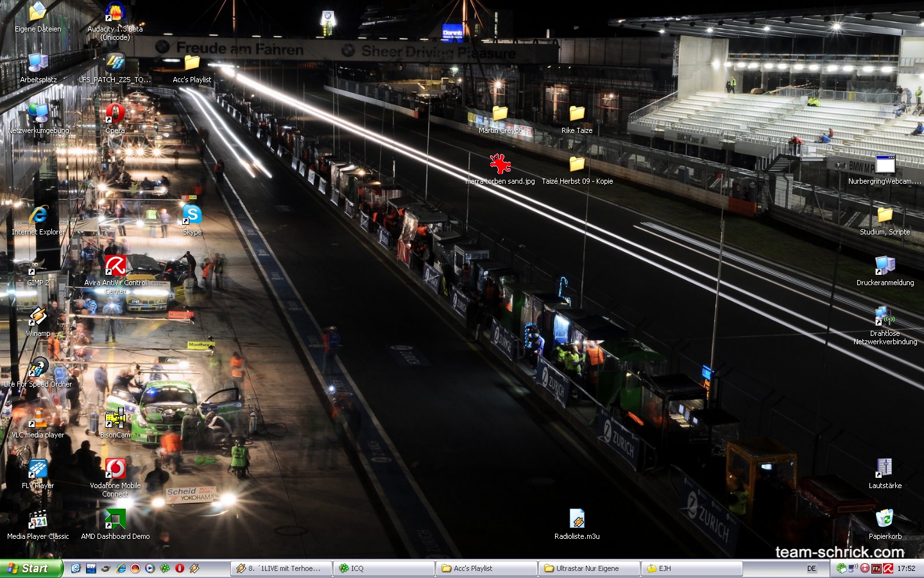Open the Eigene Dateien desktop folder
Image resolution: width=924 pixels, height=578 pixels.
coord(38,18)
